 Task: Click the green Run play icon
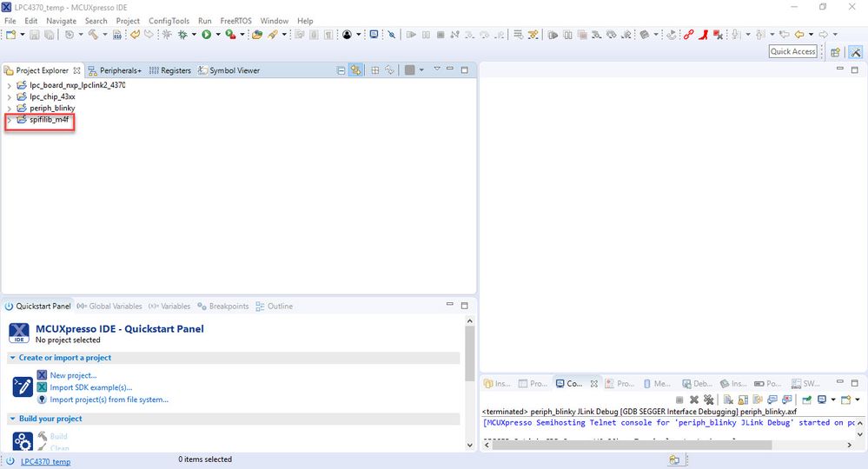click(207, 34)
